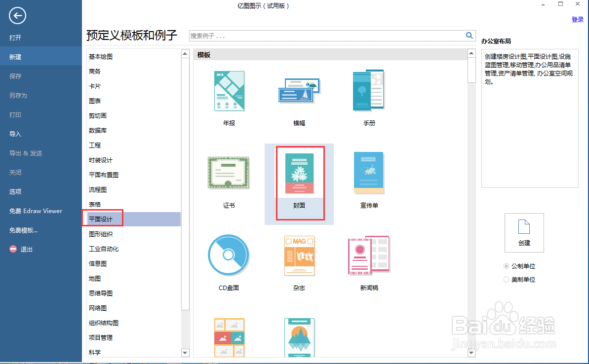Click 保存 in the sidebar
The image size is (589, 364).
15,76
